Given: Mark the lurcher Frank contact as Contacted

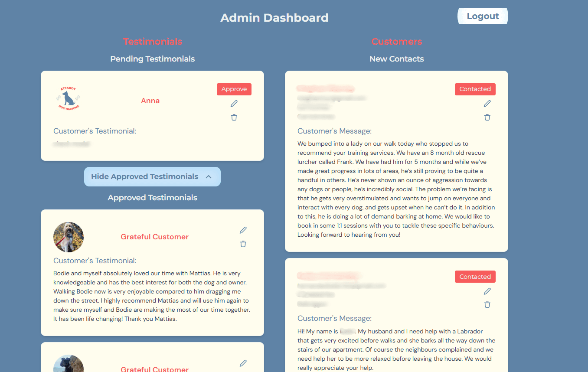Looking at the screenshot, I should [x=475, y=89].
